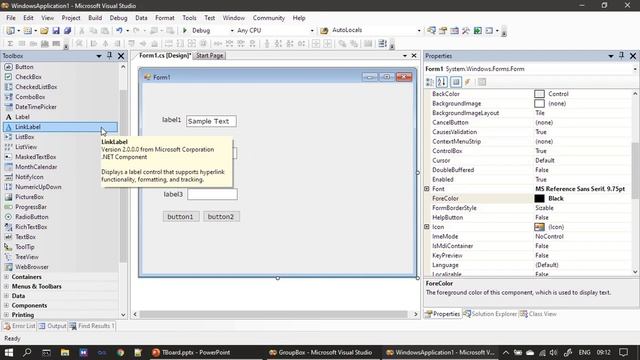Viewport: 640px width, 360px height.
Task: Pin the Toolbox panel with auto-hide icon
Action: [x=109, y=56]
